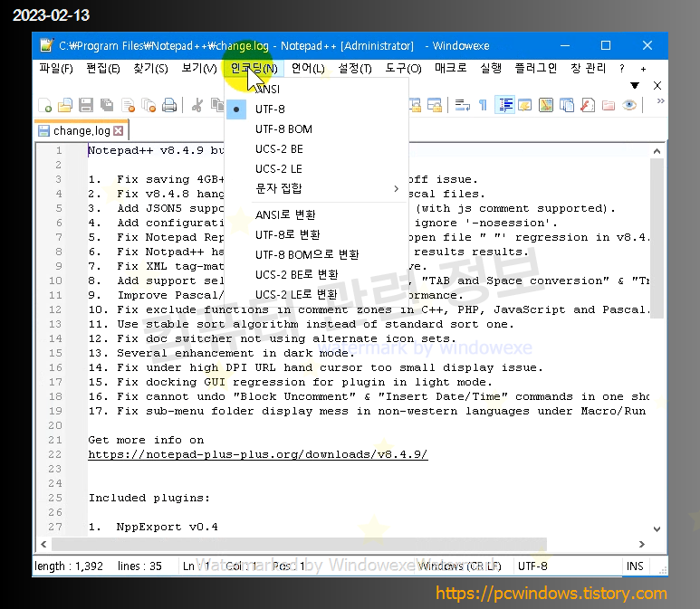Open the User Defined Language icon

pos(525,105)
